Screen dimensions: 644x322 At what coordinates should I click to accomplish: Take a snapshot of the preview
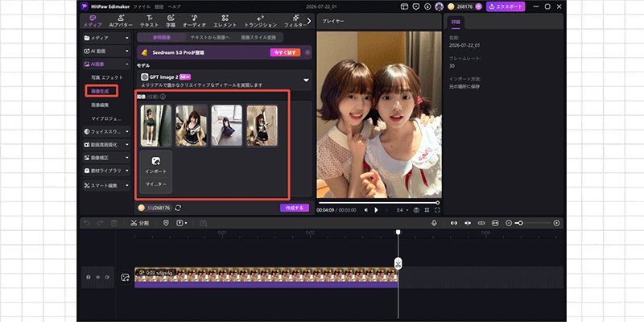click(x=416, y=210)
